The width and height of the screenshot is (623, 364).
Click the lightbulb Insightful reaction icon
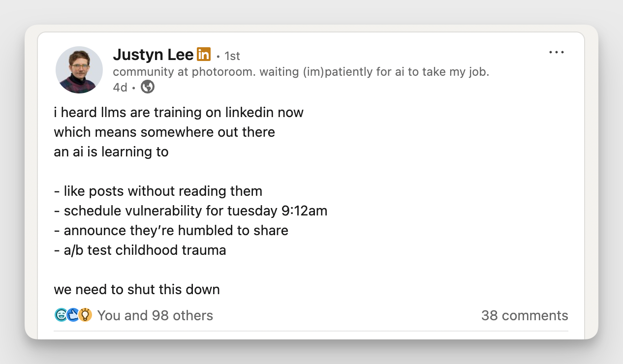point(85,315)
